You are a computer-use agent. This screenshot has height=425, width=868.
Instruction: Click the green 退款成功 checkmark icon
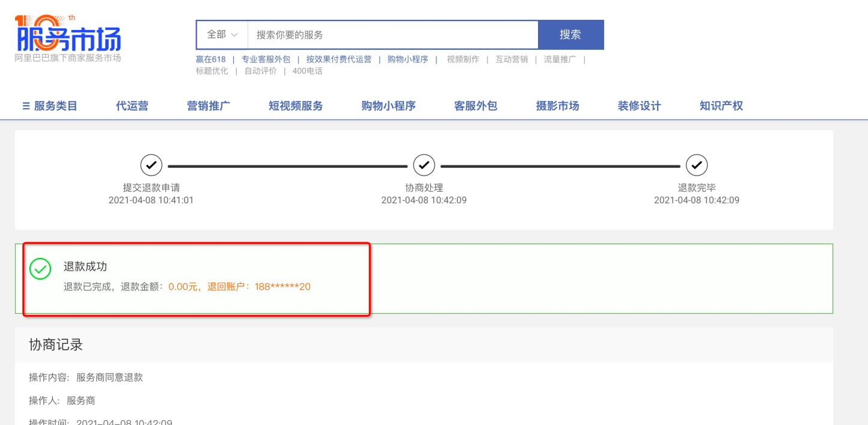(40, 269)
